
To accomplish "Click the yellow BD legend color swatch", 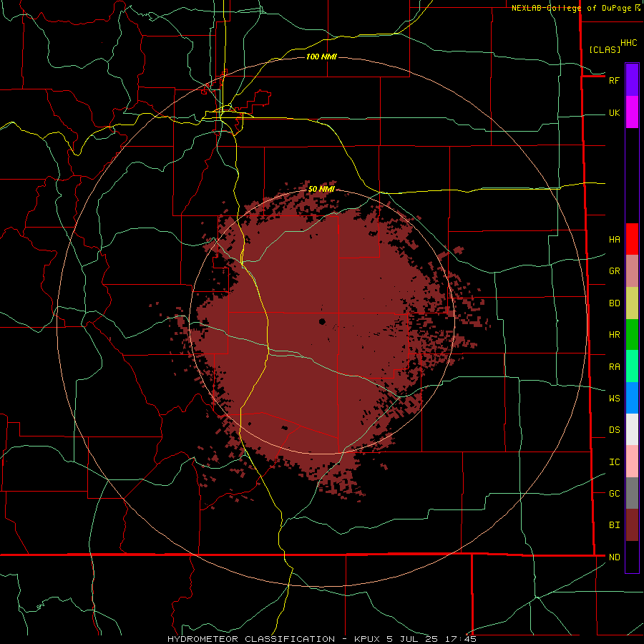I will click(x=632, y=303).
